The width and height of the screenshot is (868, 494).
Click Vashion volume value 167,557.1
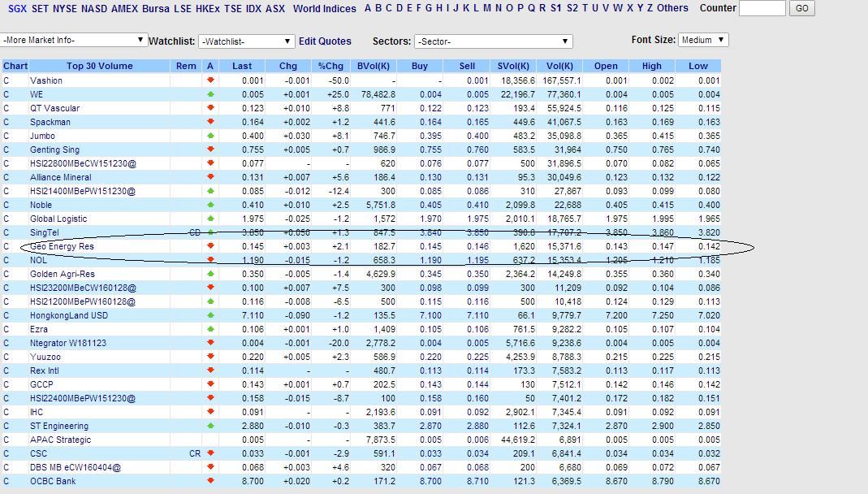tap(562, 80)
